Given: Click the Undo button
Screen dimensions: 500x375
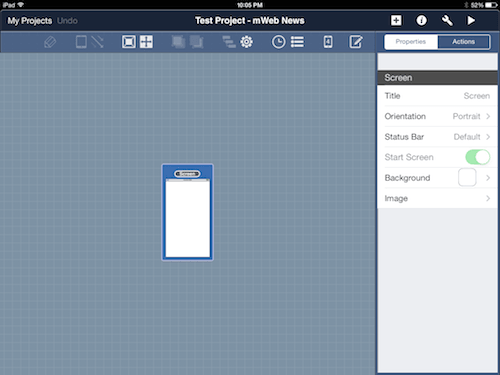Looking at the screenshot, I should point(67,21).
